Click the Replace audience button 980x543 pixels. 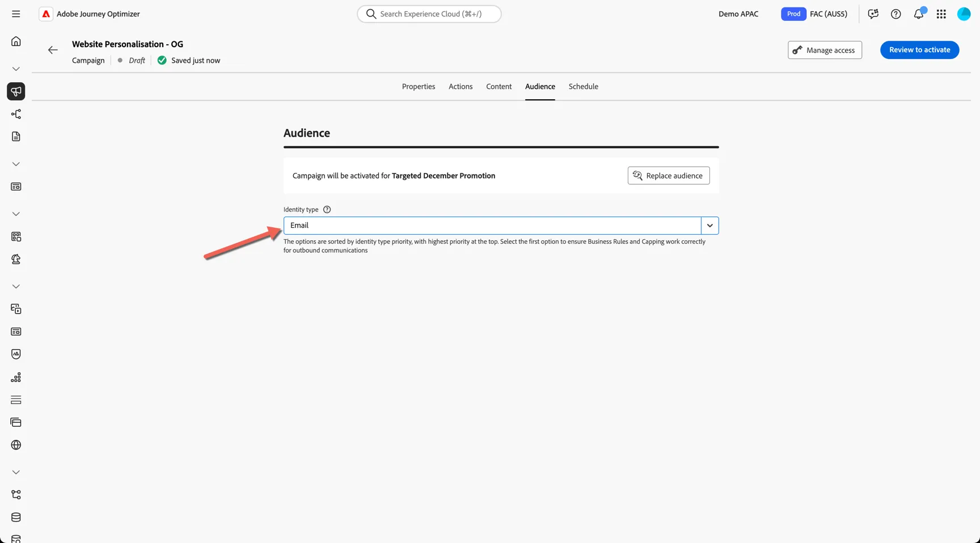pos(669,176)
